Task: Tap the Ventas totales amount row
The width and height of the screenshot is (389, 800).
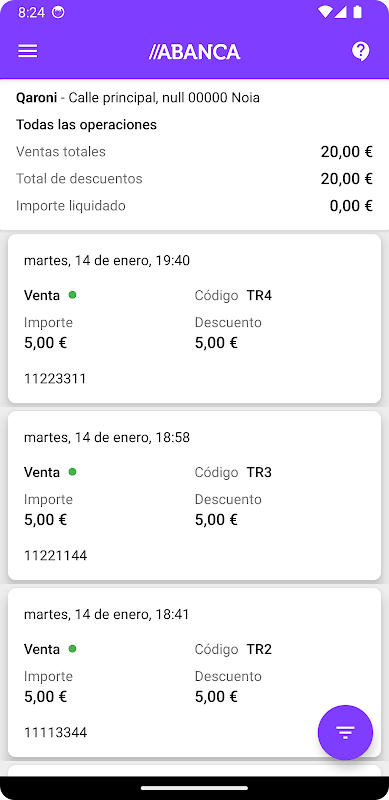Action: click(x=194, y=152)
